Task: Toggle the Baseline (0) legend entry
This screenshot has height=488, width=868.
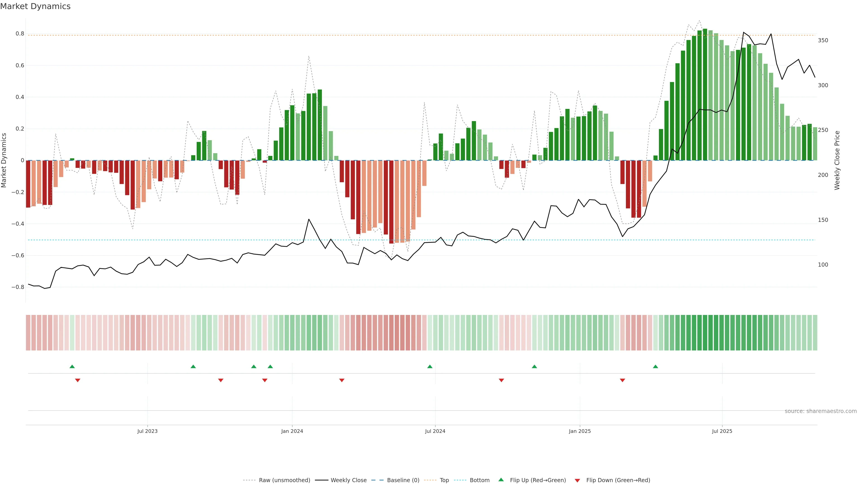Action: (403, 480)
